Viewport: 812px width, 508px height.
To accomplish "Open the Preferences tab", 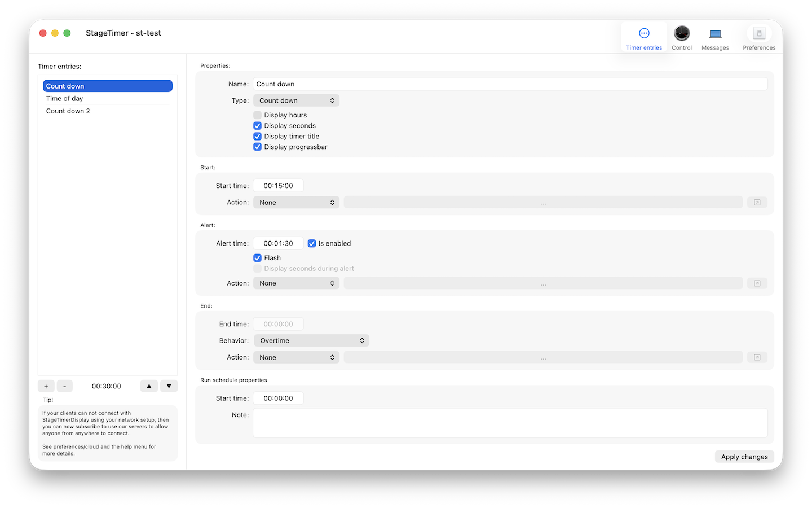I will 759,38.
